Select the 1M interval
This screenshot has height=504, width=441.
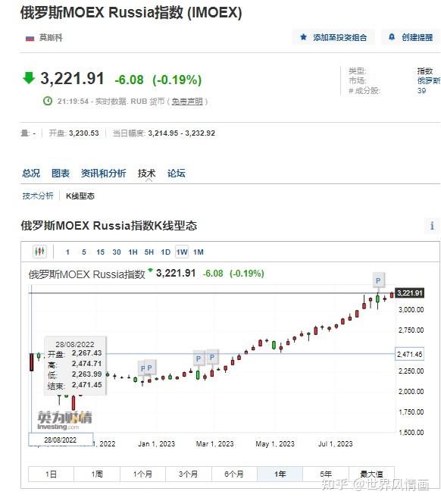click(x=199, y=252)
